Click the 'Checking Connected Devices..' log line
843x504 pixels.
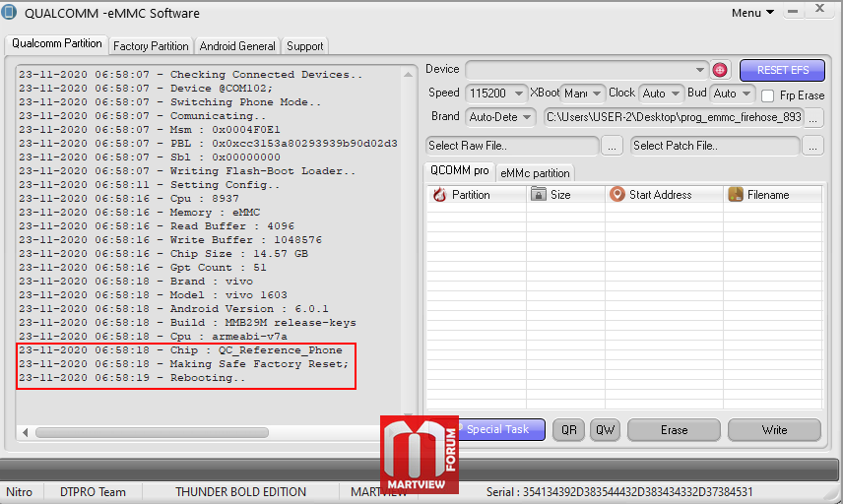click(190, 75)
